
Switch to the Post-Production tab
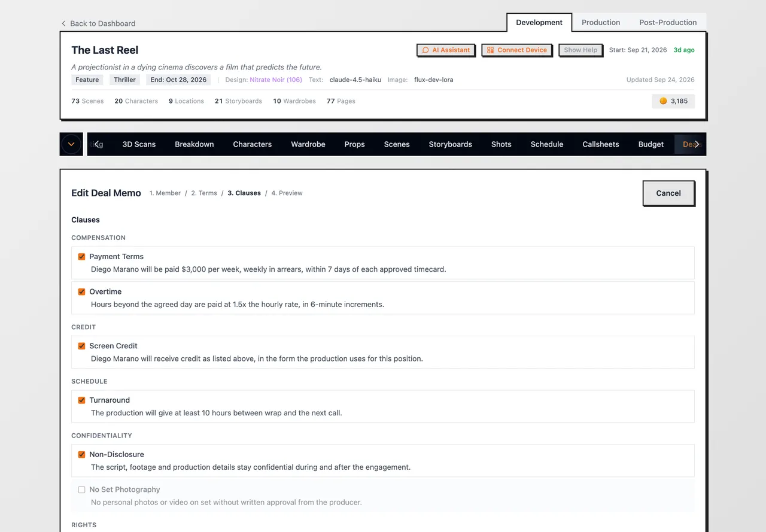(x=668, y=22)
